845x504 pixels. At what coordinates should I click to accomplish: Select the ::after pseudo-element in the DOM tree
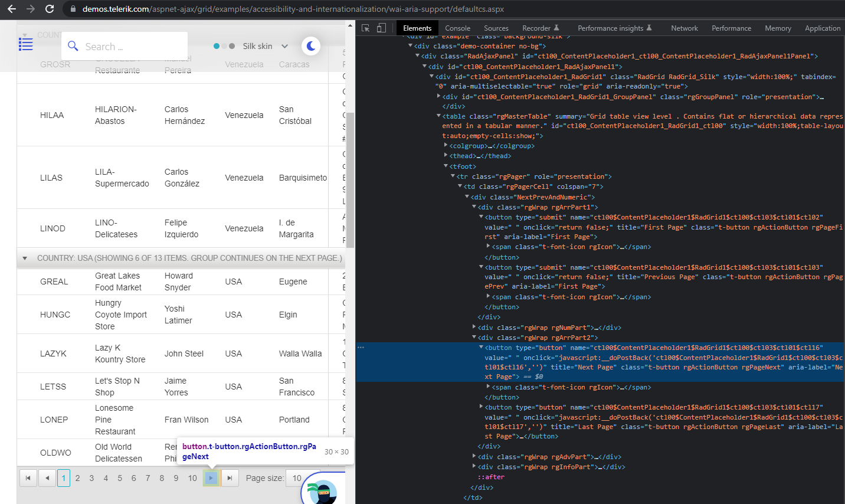point(491,477)
